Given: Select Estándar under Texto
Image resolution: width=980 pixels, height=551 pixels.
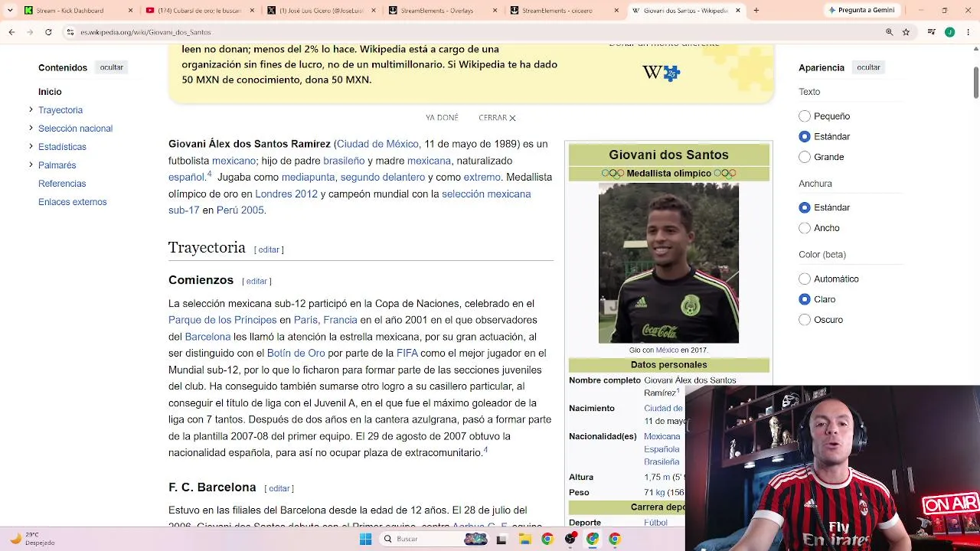Looking at the screenshot, I should pos(805,136).
